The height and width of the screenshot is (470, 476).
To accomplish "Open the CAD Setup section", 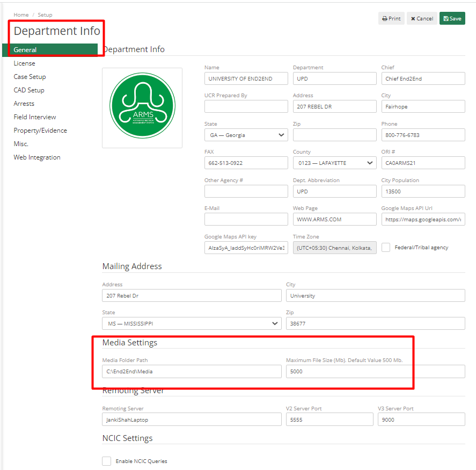I will [28, 90].
